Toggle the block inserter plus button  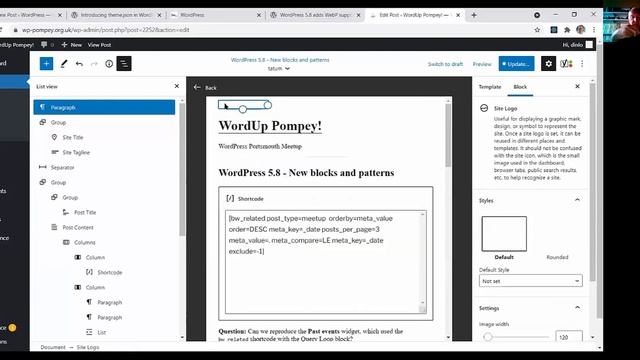click(46, 64)
